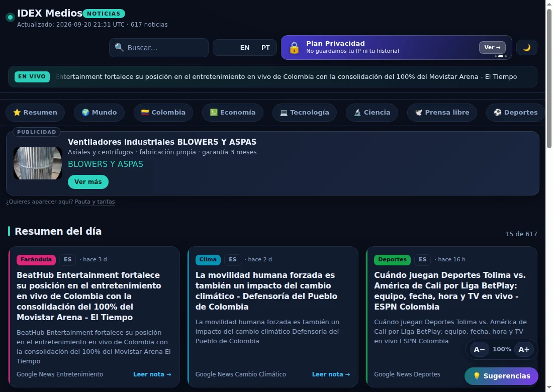Click the 'Google News Deportes' source text
The height and width of the screenshot is (392, 553).
click(x=407, y=374)
